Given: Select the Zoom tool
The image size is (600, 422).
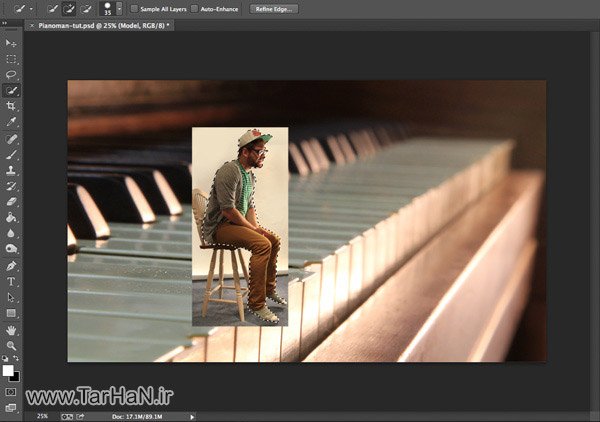Looking at the screenshot, I should (11, 344).
